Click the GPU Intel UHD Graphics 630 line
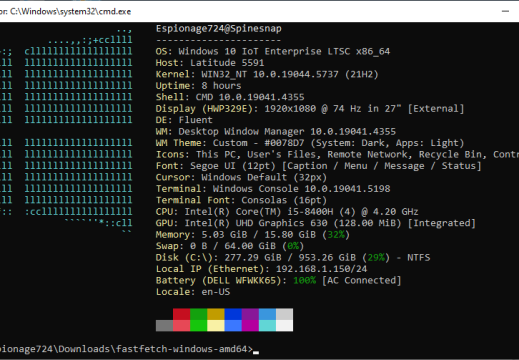The width and height of the screenshot is (519, 360). 316,223
